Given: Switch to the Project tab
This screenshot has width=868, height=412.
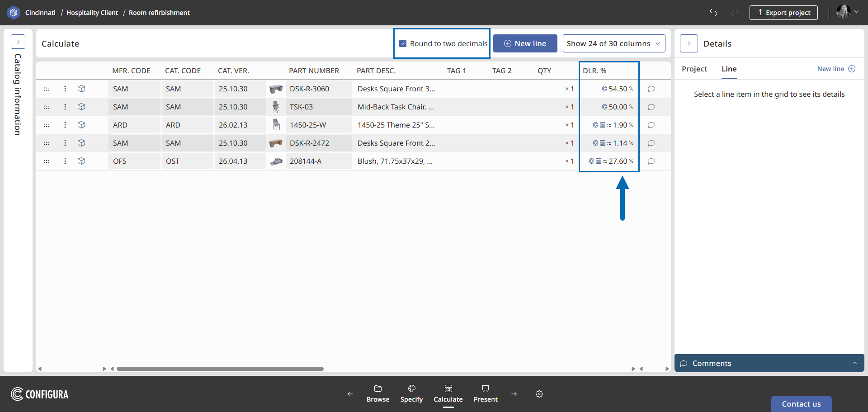Looking at the screenshot, I should 694,69.
